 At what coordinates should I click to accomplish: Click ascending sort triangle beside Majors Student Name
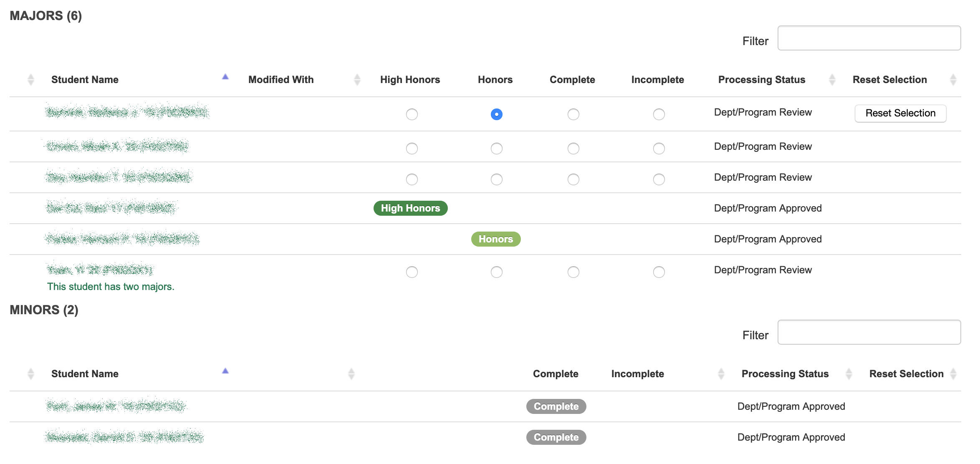pos(225,77)
